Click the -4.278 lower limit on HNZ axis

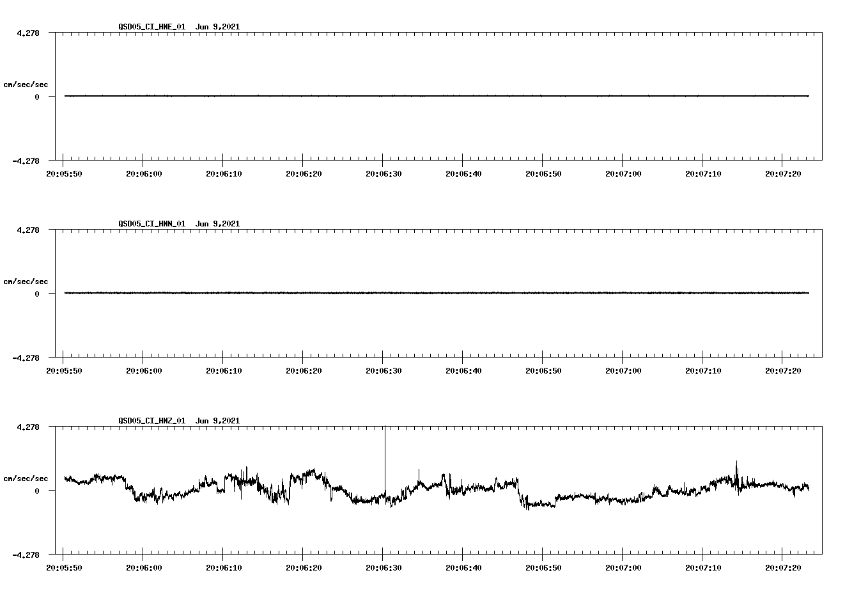click(x=26, y=555)
